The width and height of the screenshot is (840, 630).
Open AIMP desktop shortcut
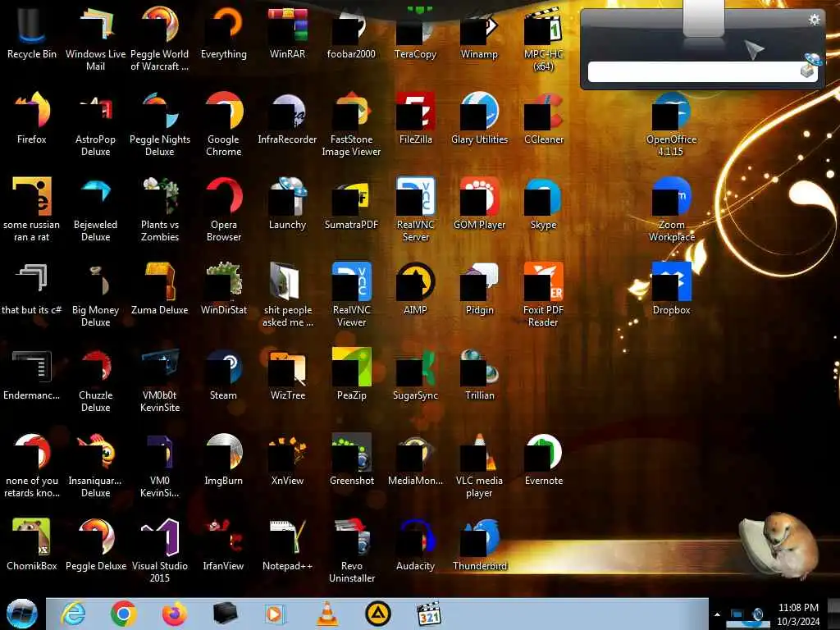(x=415, y=288)
